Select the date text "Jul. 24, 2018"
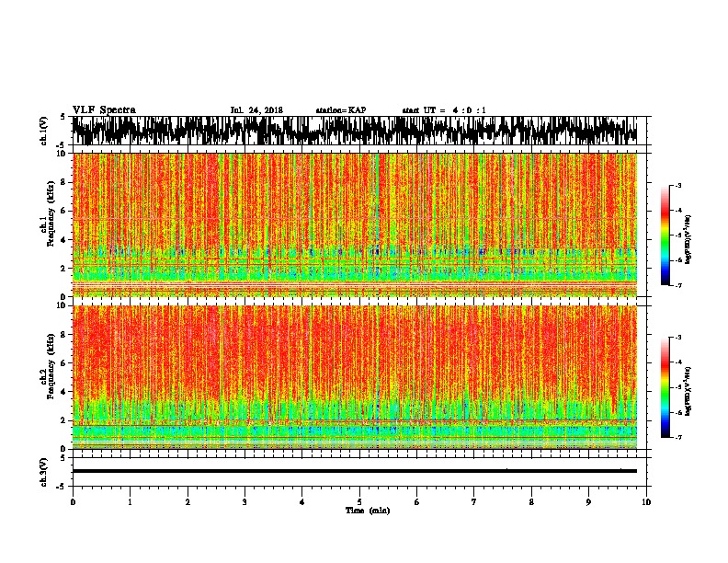 coord(256,110)
